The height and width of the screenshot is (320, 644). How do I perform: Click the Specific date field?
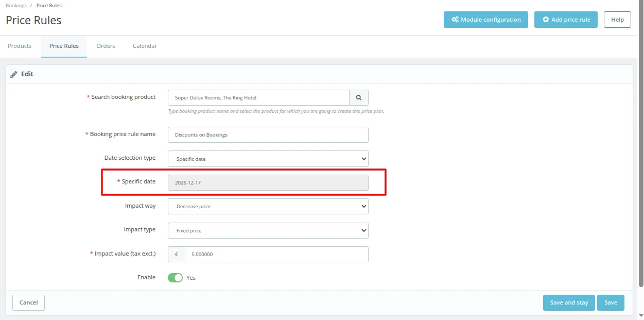coord(268,182)
